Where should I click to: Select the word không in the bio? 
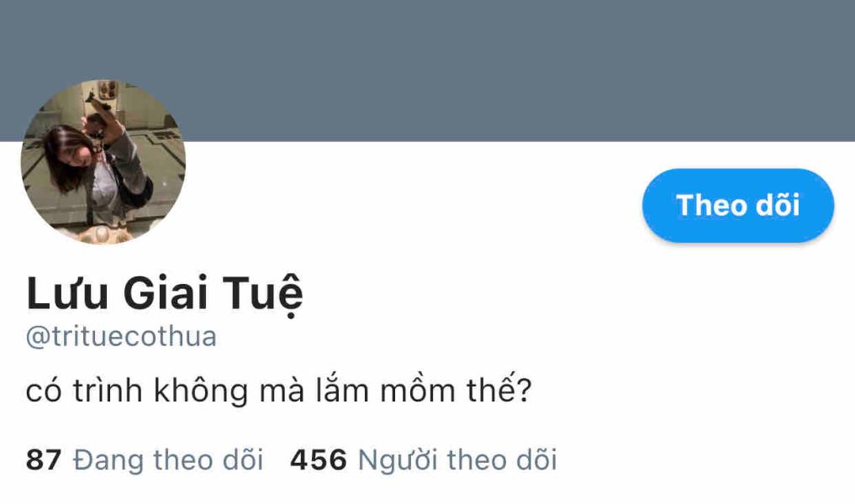coord(201,391)
